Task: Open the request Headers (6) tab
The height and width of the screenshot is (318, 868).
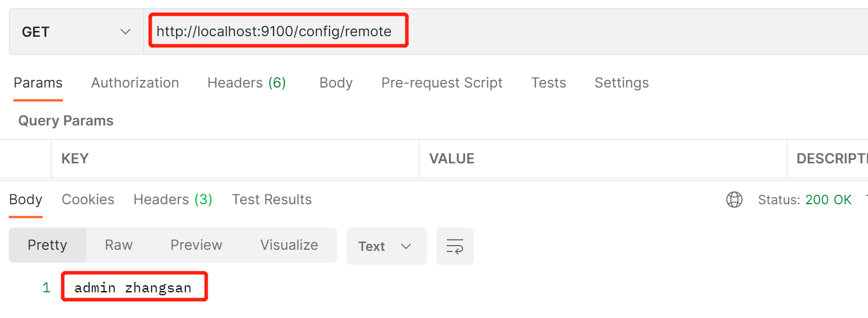Action: [246, 83]
